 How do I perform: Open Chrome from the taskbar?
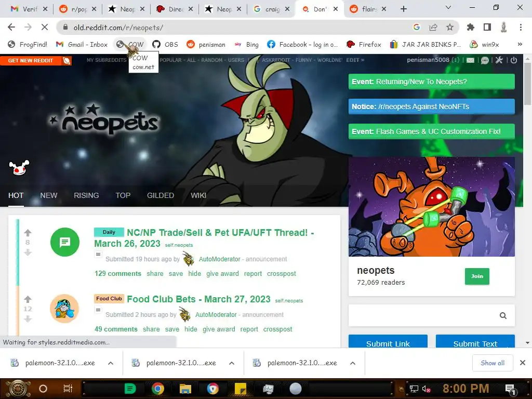[158, 389]
